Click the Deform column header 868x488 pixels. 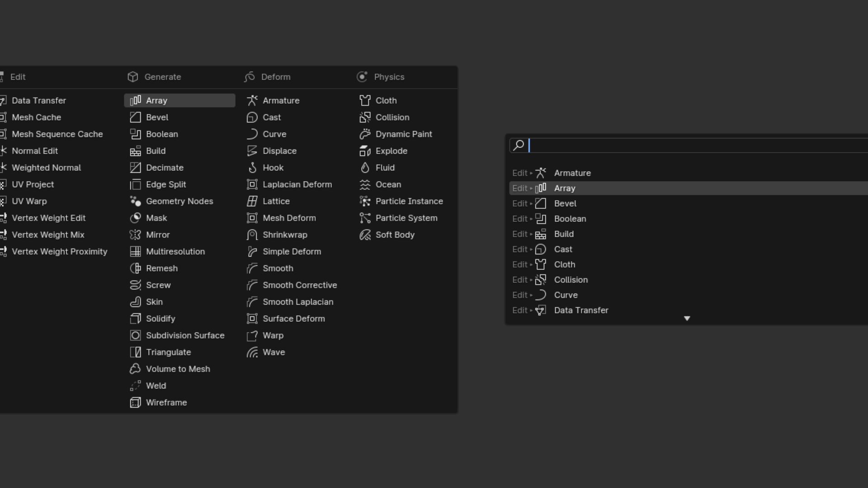click(x=267, y=77)
